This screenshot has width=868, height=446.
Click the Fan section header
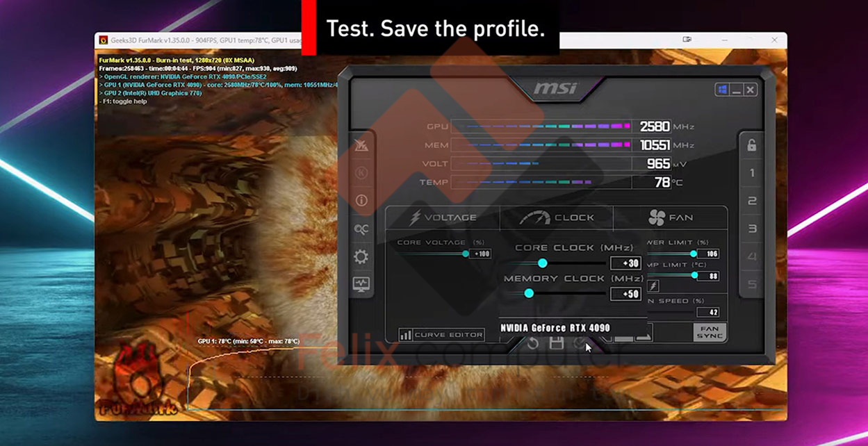point(670,217)
